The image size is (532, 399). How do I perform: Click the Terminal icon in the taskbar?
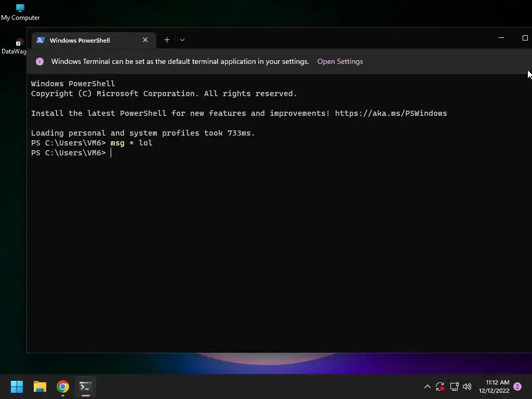click(86, 387)
